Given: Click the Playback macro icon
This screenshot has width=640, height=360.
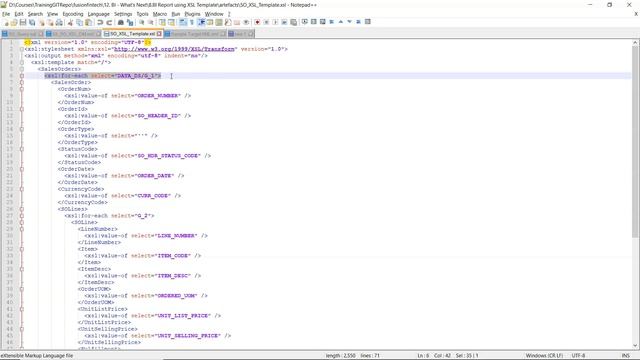Looking at the screenshot, I should tap(275, 22).
